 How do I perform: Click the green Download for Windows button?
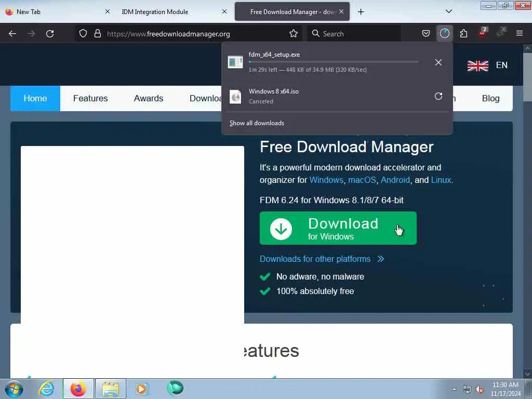338,228
